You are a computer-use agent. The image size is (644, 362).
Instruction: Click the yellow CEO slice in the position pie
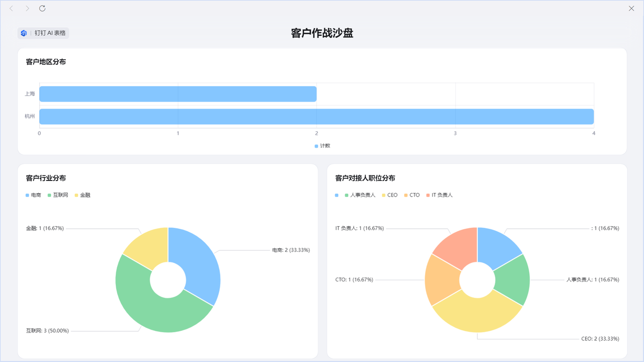pyautogui.click(x=477, y=317)
